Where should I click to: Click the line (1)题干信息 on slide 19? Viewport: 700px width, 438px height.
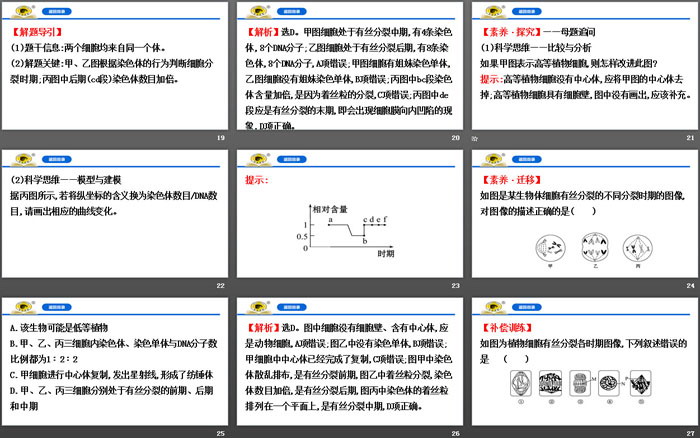(88, 48)
